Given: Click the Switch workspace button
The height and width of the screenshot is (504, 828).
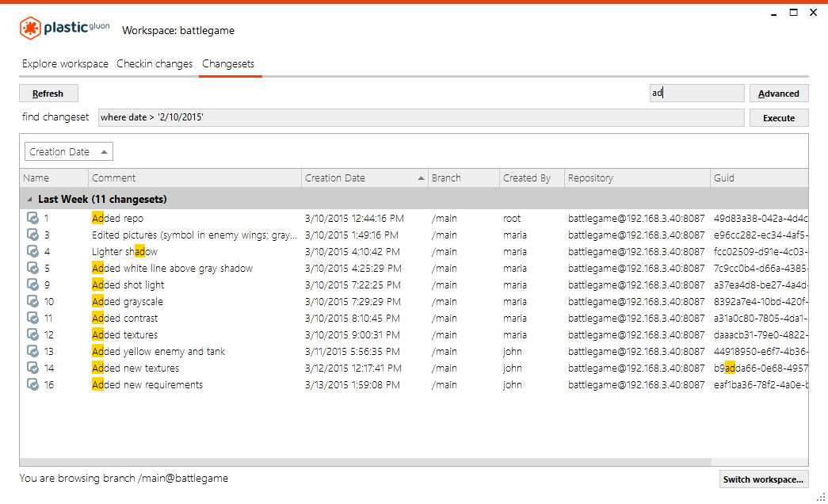Looking at the screenshot, I should (764, 479).
